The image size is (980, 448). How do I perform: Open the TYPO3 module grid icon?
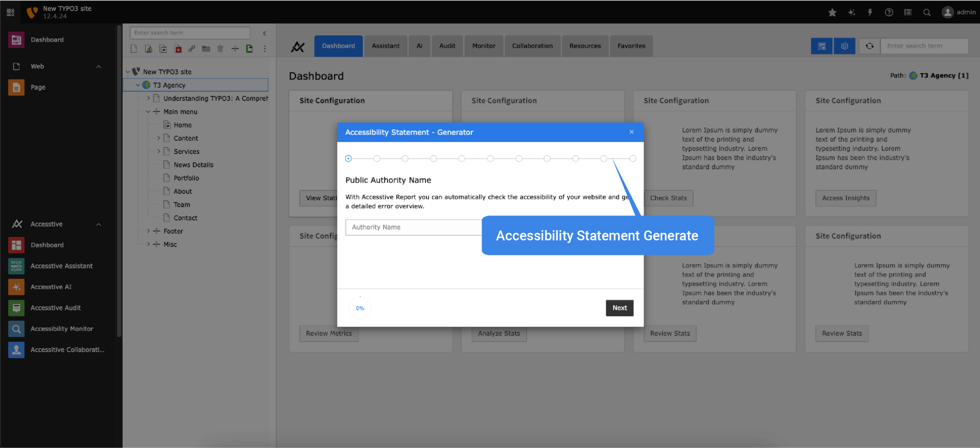[x=10, y=12]
